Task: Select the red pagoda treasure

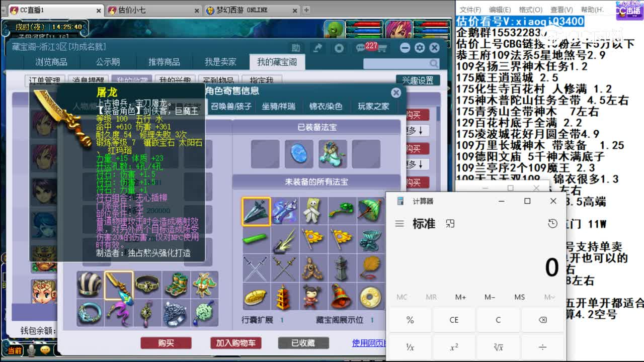Action: (285, 297)
